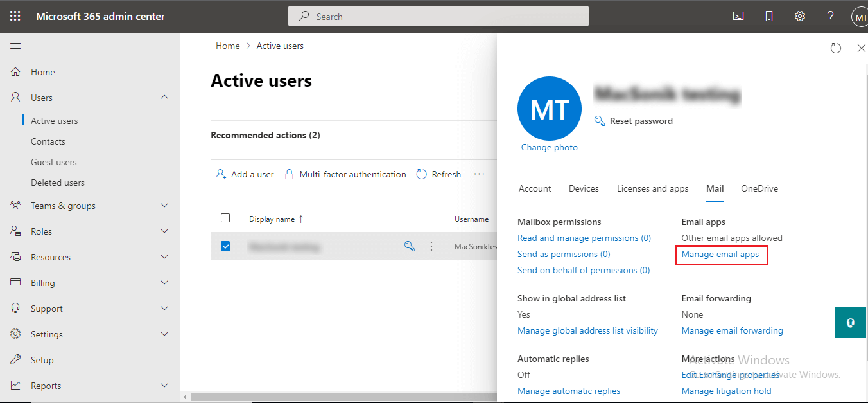Open Contacts in sidebar
Screen dimensions: 868x403
48,141
